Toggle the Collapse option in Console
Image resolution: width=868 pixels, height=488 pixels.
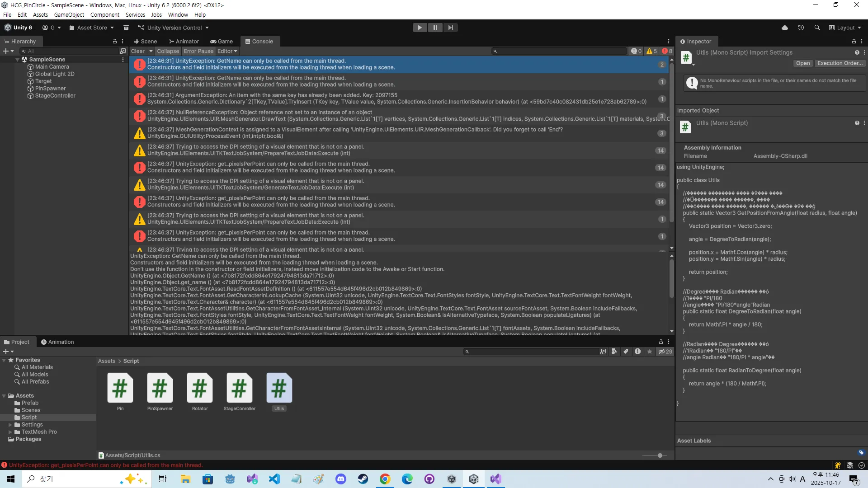tap(168, 51)
